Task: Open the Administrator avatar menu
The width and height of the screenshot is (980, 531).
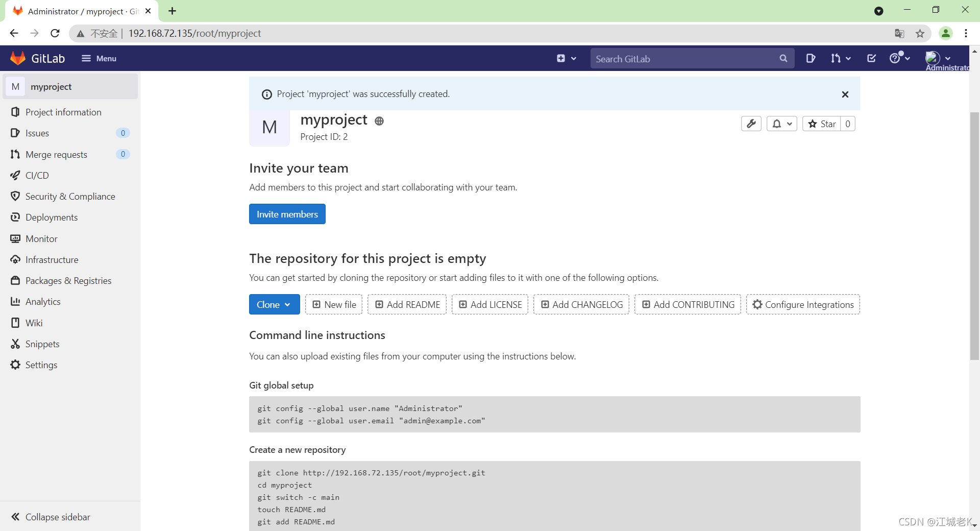Action: click(x=938, y=58)
